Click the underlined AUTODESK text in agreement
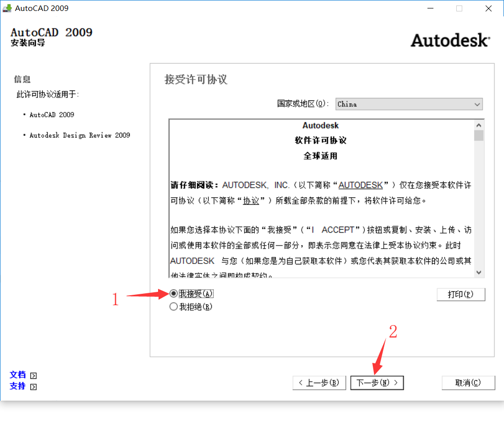Viewport: 504px width, 426px height. click(x=360, y=185)
